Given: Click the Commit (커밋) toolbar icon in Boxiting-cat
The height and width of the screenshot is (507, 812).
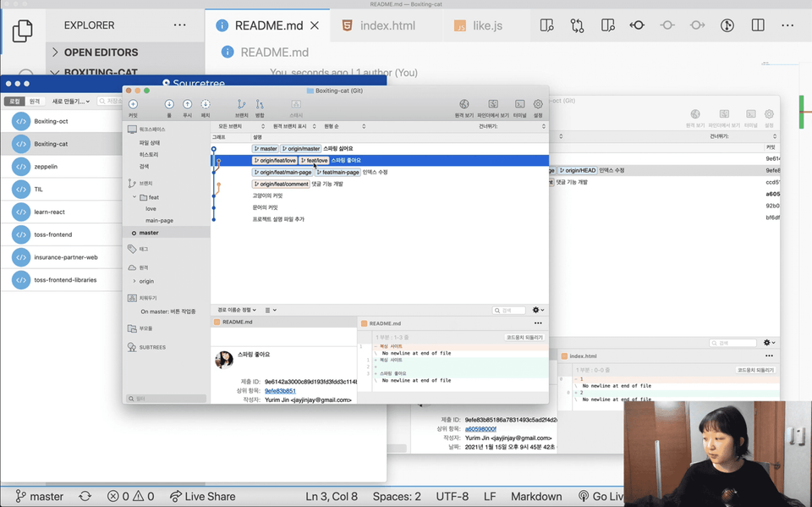Looking at the screenshot, I should 133,104.
